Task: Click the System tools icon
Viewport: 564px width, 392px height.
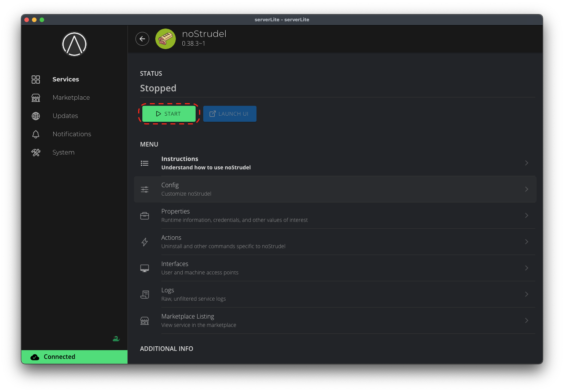Action: (x=36, y=153)
